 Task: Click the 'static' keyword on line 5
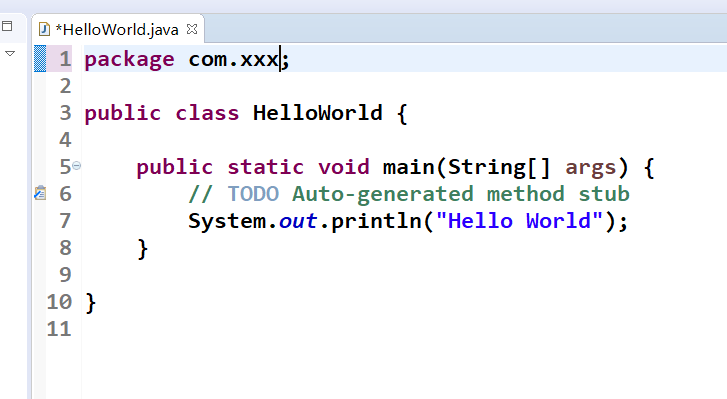pos(266,167)
